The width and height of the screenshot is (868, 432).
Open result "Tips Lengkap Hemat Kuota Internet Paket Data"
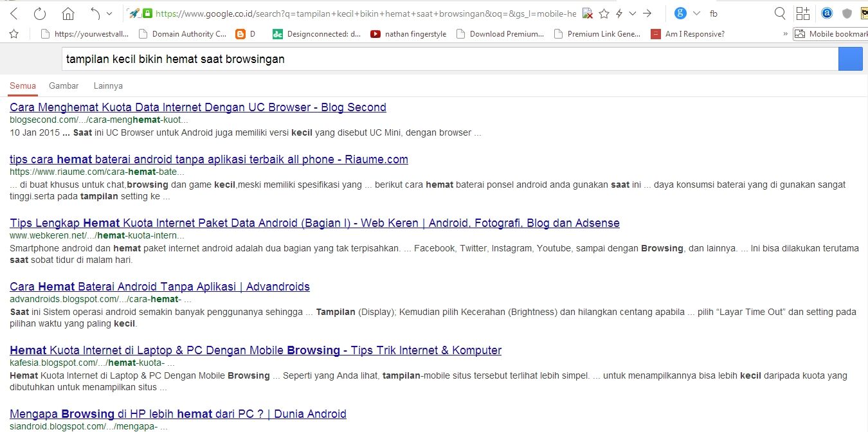(315, 223)
